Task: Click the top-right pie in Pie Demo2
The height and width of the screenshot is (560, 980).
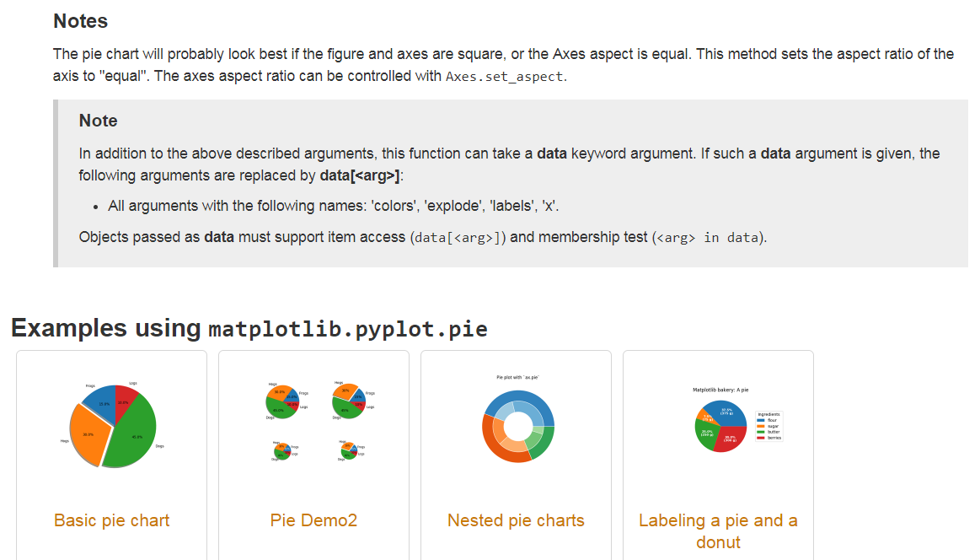Action: pos(349,401)
